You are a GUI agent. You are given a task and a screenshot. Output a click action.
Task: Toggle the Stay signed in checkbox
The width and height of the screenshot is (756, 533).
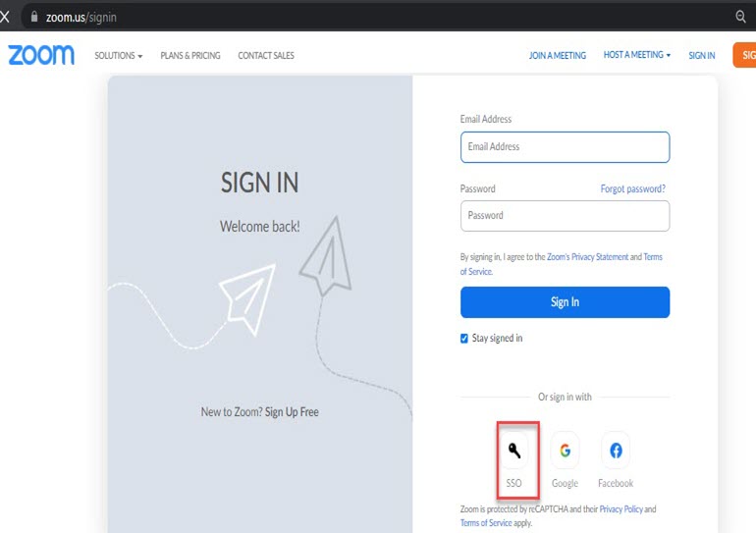(464, 339)
